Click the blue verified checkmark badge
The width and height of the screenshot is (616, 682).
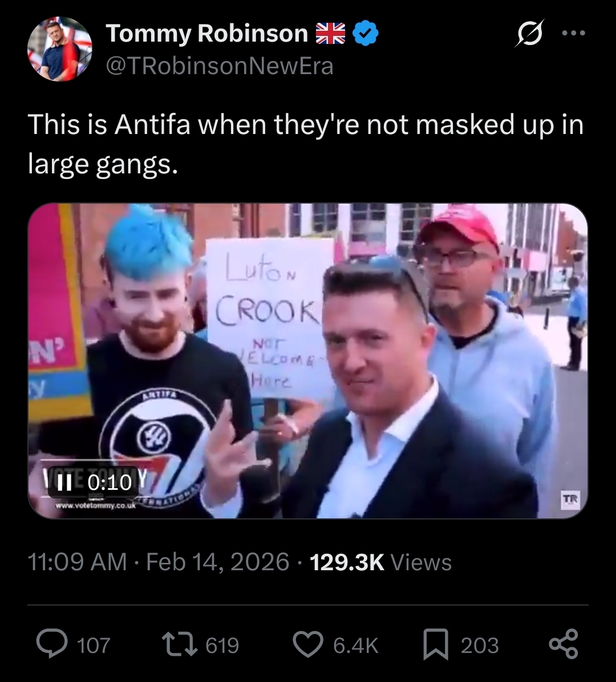point(365,33)
